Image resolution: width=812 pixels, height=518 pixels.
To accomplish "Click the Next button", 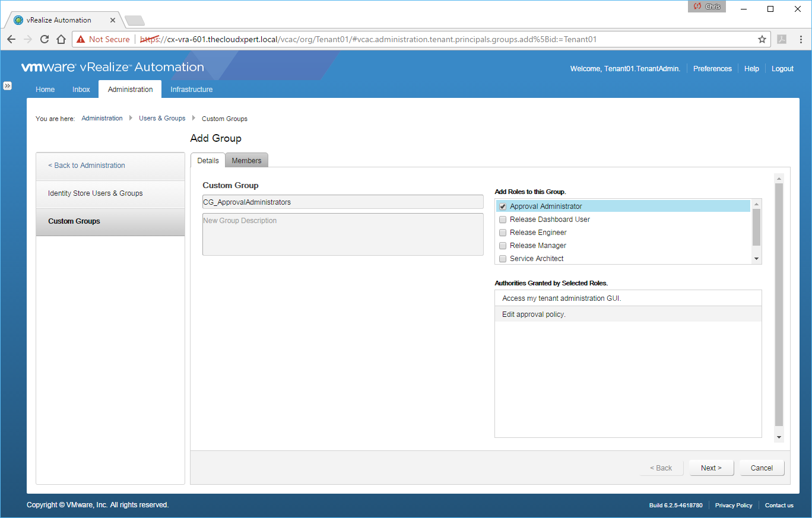I will 711,468.
